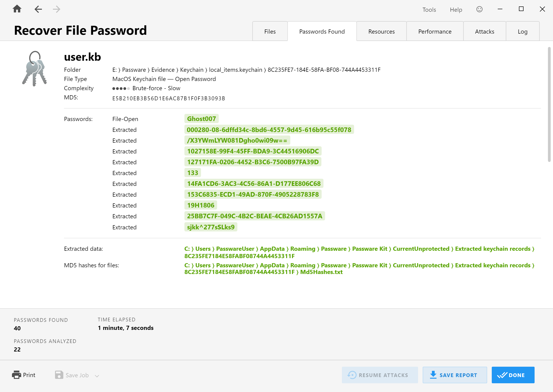This screenshot has height=392, width=553.
Task: Select the Ghost007 password
Action: (201, 118)
